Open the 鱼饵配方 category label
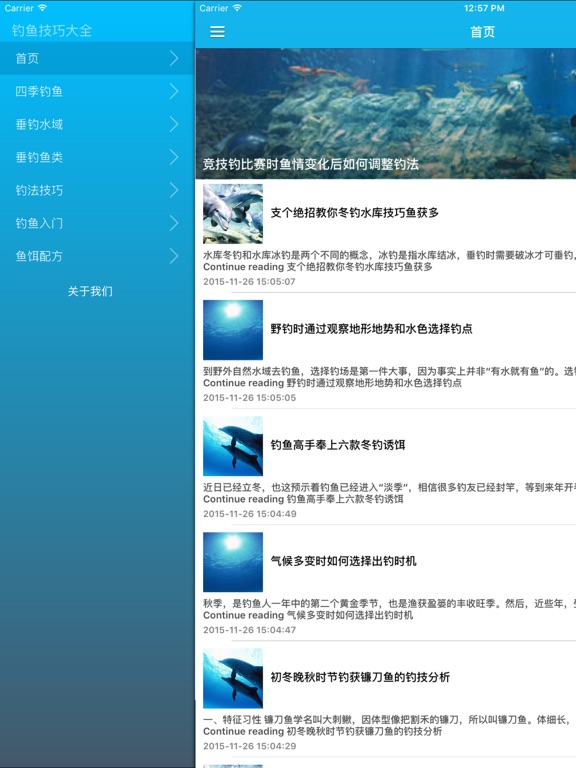The height and width of the screenshot is (768, 576). (39, 256)
